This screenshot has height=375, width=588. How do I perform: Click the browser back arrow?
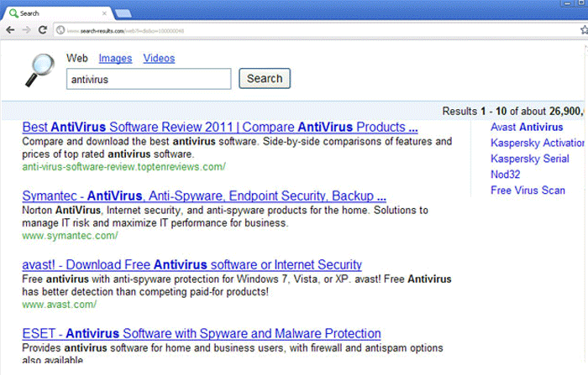[10, 30]
